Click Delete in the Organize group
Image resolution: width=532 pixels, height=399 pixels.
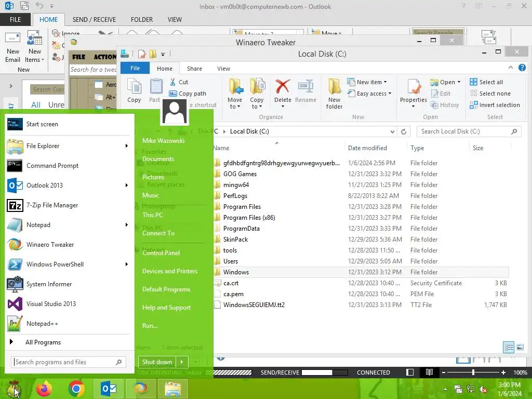point(283,92)
